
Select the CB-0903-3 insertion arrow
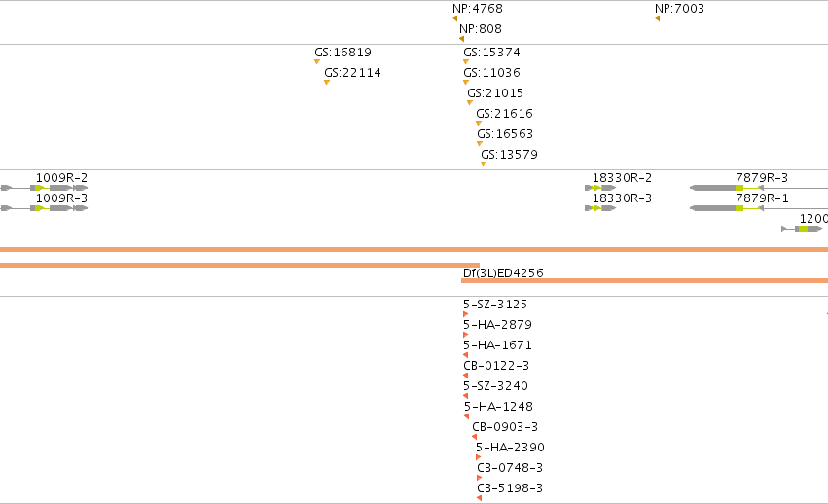pyautogui.click(x=474, y=437)
